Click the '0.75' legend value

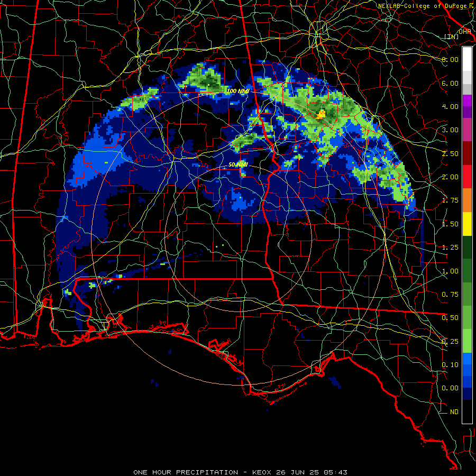(450, 295)
